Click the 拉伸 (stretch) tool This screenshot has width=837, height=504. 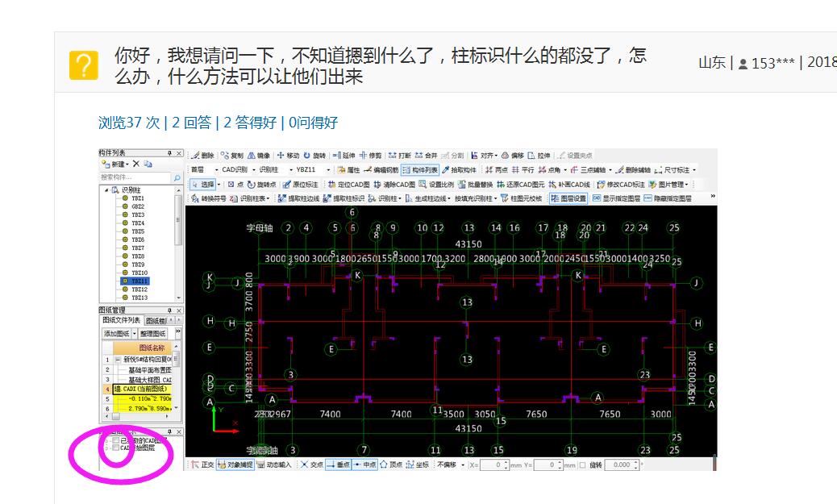[539, 156]
